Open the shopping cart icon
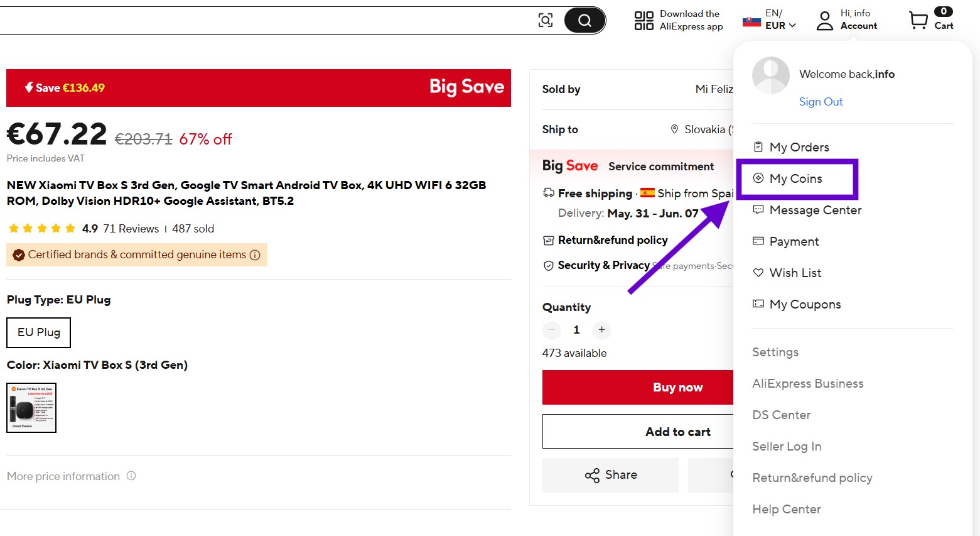Screen dimensions: 980x536 (918, 20)
